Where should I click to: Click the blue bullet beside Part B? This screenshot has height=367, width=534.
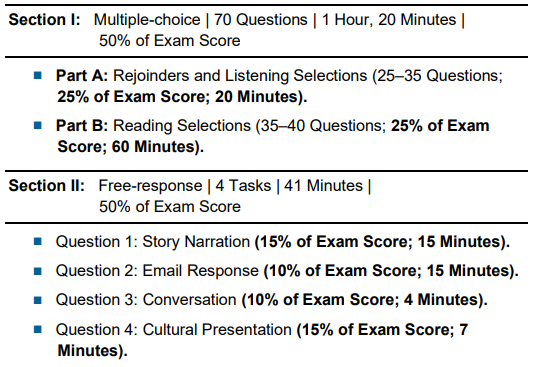coord(38,125)
